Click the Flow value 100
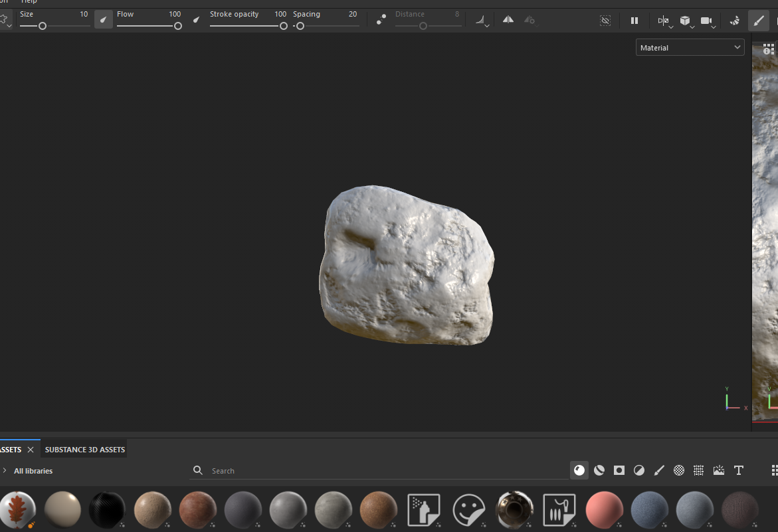The image size is (778, 532). (x=175, y=14)
